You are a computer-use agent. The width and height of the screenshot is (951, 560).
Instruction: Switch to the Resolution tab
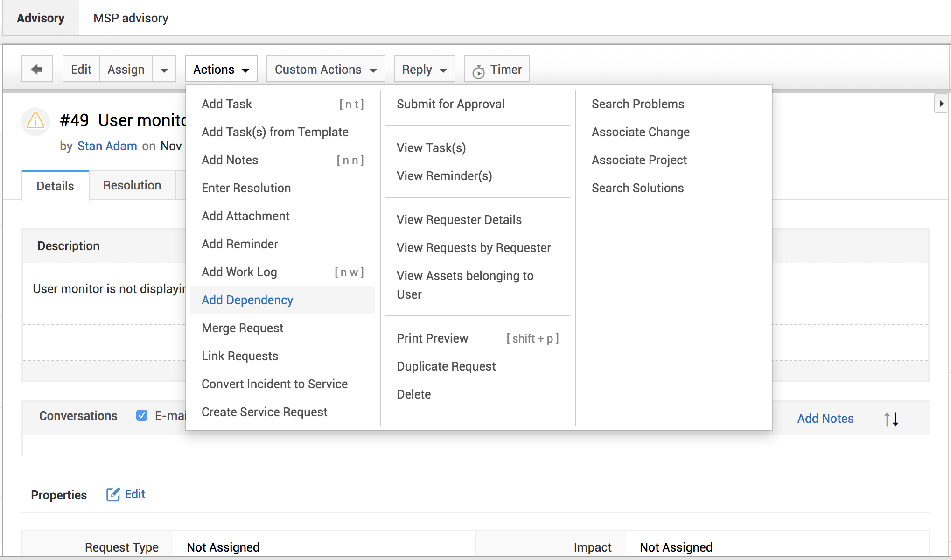(x=132, y=185)
